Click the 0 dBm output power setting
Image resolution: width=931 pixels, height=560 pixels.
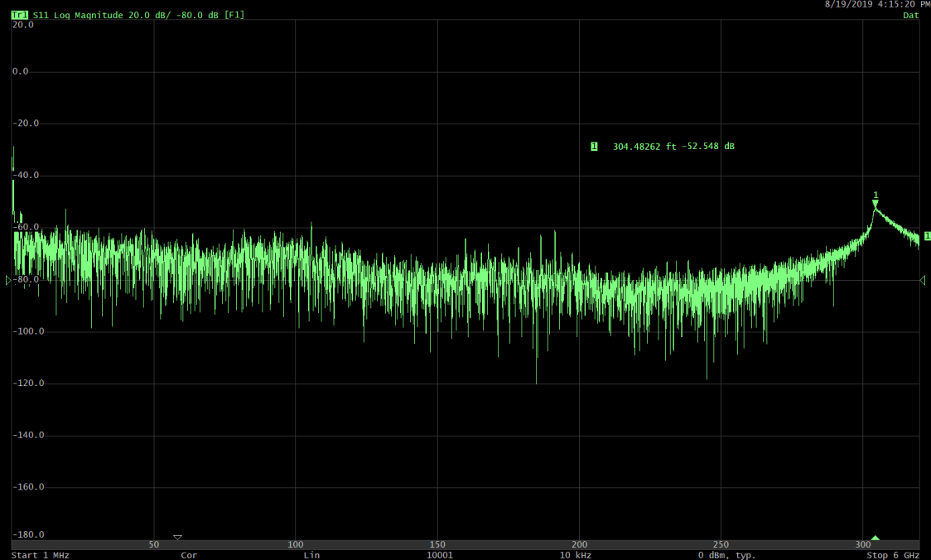point(728,555)
